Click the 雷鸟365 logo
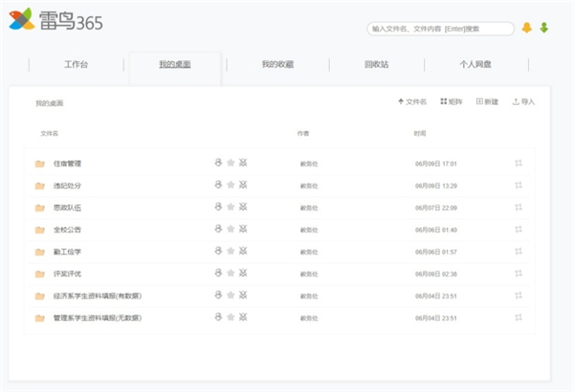Screen dimensions: 574x392 55,22
